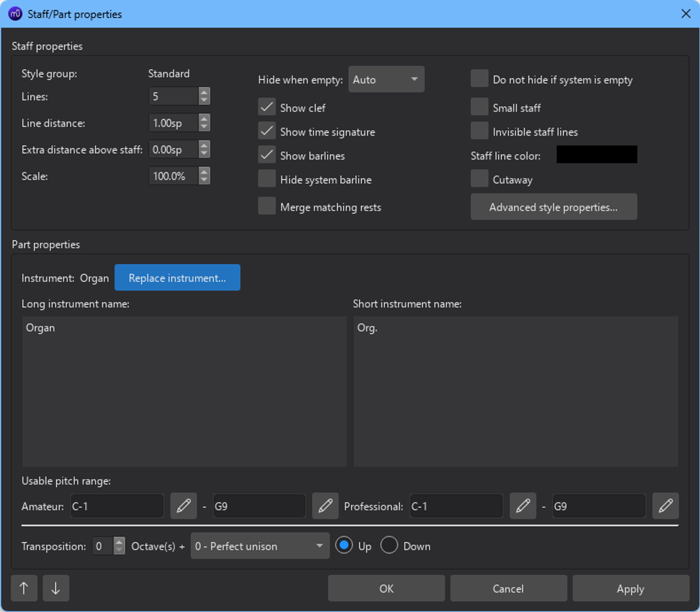
Task: Click pencil icon beside Amateur G9 field
Action: (325, 505)
